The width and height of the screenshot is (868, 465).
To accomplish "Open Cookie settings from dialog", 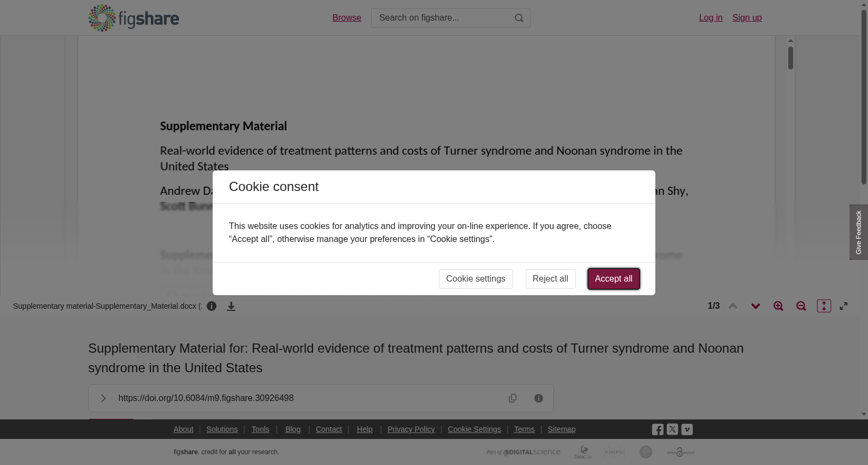I will coord(476,279).
